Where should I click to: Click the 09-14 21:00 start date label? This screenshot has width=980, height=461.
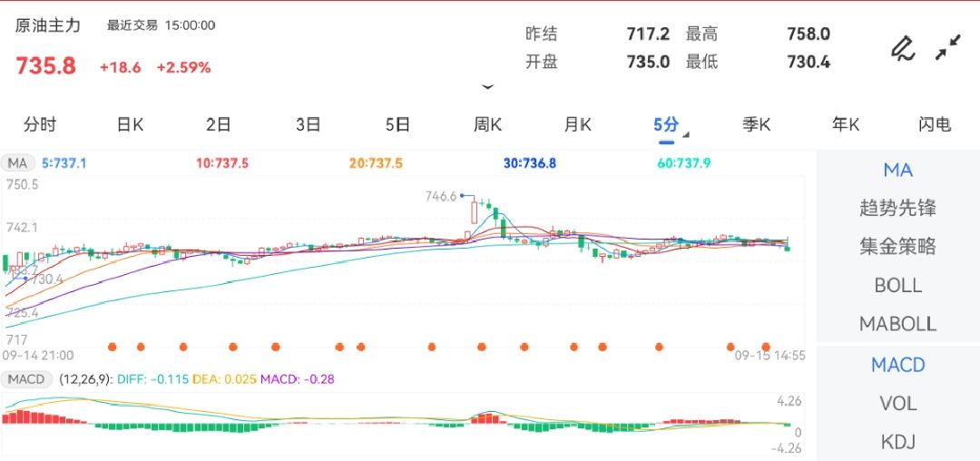click(38, 356)
